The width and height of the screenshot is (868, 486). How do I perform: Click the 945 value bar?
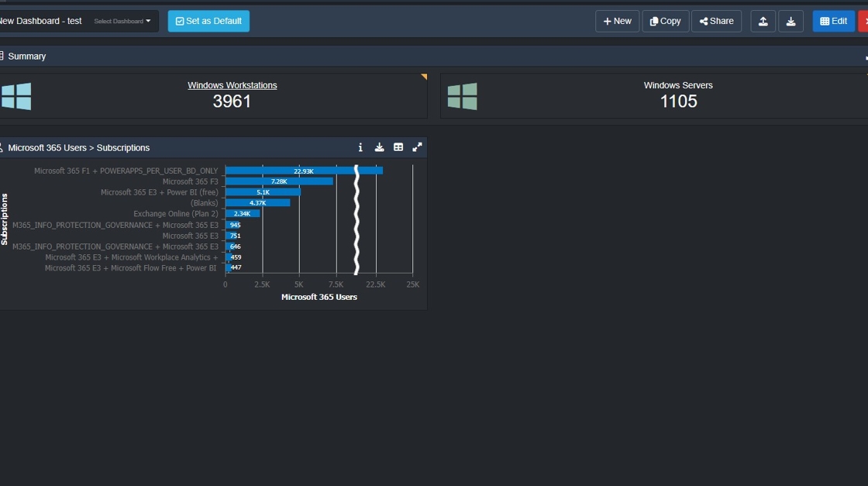(x=233, y=225)
